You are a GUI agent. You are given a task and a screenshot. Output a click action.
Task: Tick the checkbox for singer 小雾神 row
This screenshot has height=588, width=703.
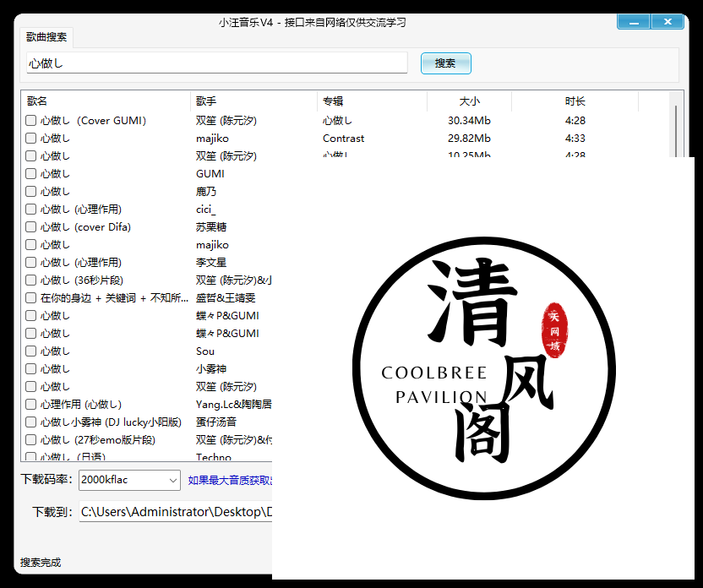point(31,369)
